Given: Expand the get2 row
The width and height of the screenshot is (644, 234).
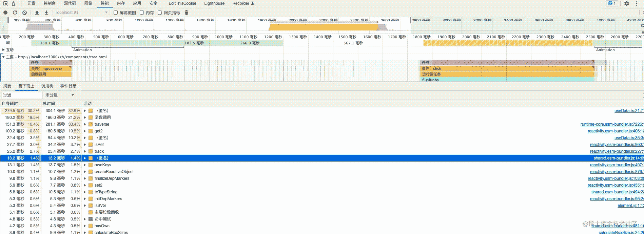Looking at the screenshot, I should (85, 131).
